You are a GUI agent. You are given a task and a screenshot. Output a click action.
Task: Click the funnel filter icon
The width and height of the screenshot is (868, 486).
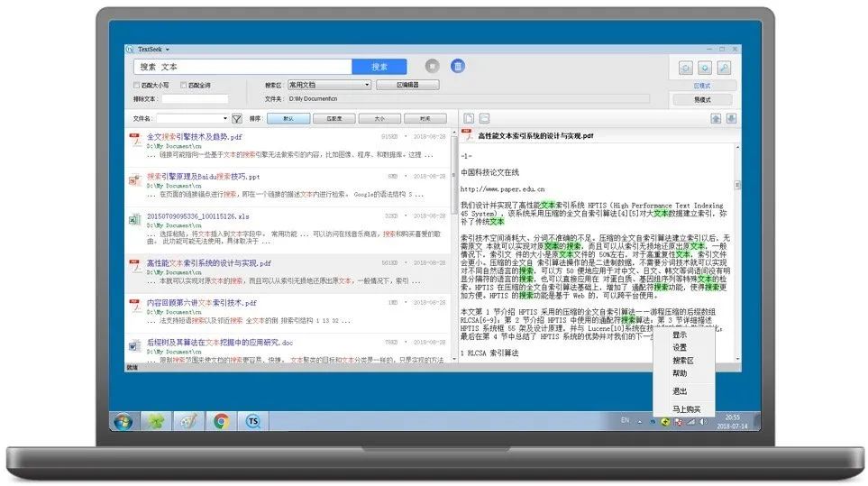[237, 118]
